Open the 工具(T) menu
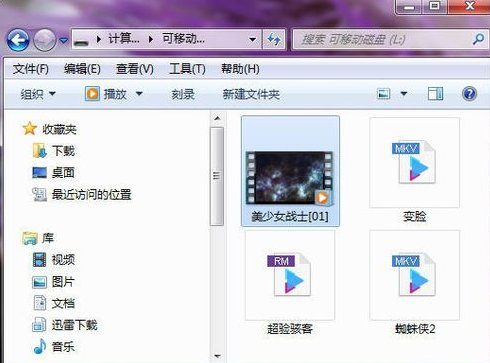 tap(187, 69)
